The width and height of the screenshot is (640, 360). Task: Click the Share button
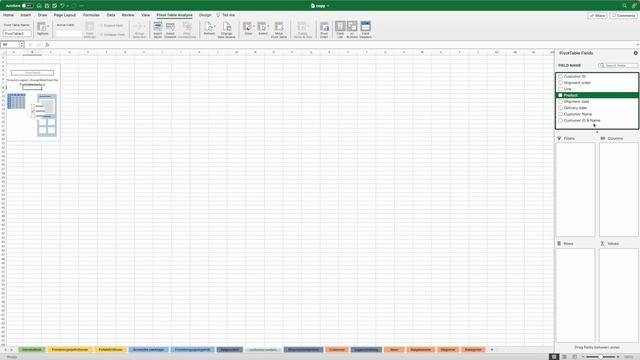coord(597,16)
